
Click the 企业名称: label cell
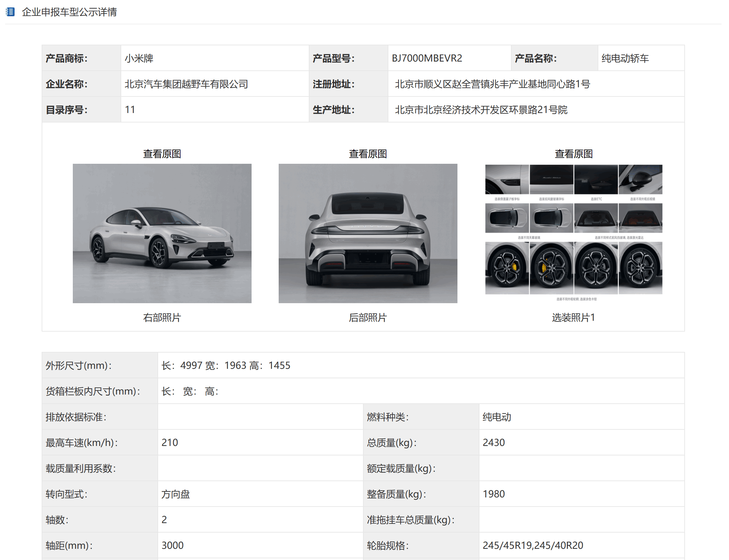pyautogui.click(x=81, y=84)
